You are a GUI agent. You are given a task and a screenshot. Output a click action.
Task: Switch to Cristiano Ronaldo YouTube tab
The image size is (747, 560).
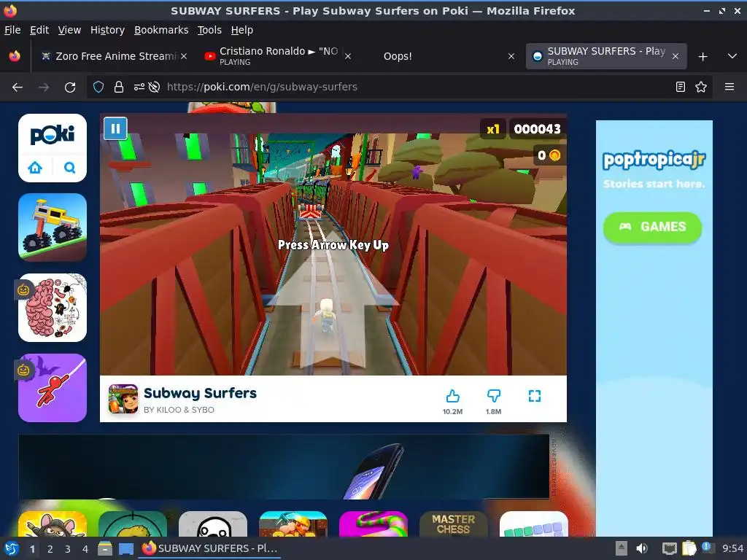click(278, 56)
